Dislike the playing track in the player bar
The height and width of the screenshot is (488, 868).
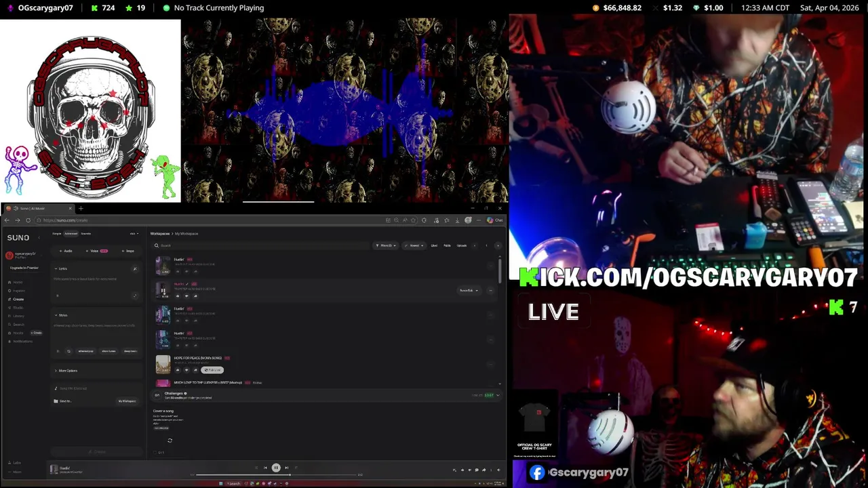[x=470, y=470]
